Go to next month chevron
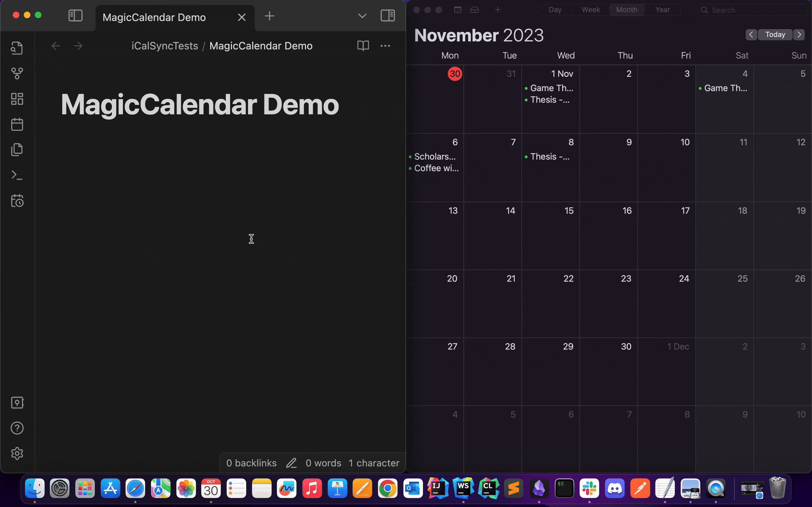Viewport: 812px width, 507px height. coord(799,35)
